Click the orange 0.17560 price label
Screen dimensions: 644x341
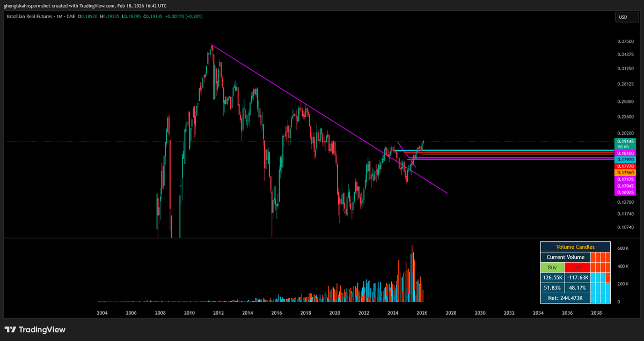[x=626, y=173]
